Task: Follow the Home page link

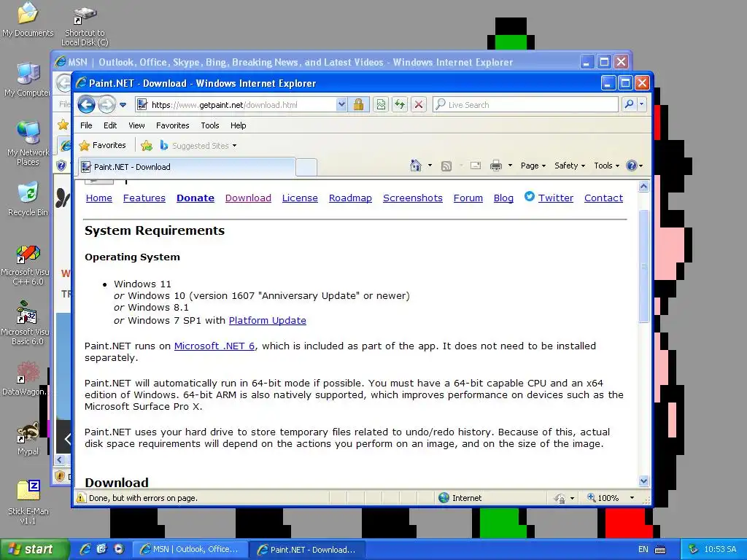Action: pyautogui.click(x=99, y=198)
